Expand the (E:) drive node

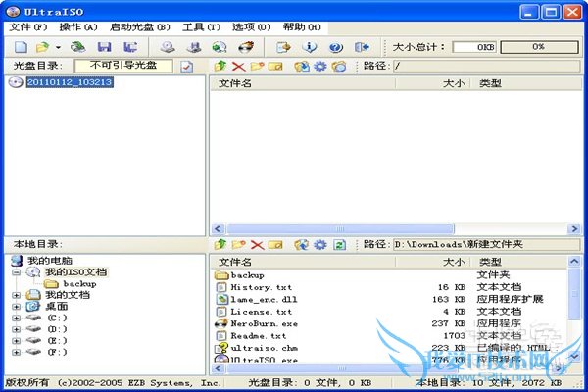16,341
